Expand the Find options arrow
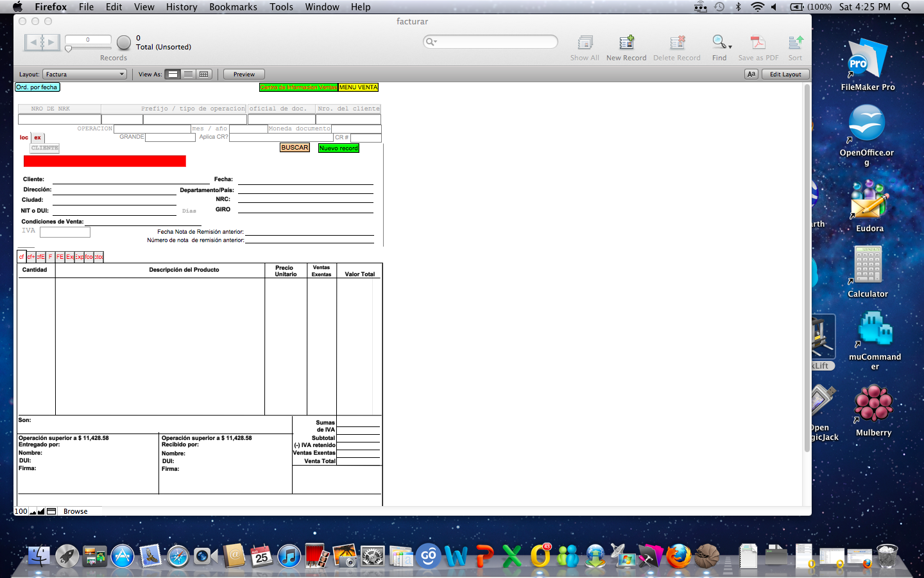This screenshot has width=924, height=578. 730,47
